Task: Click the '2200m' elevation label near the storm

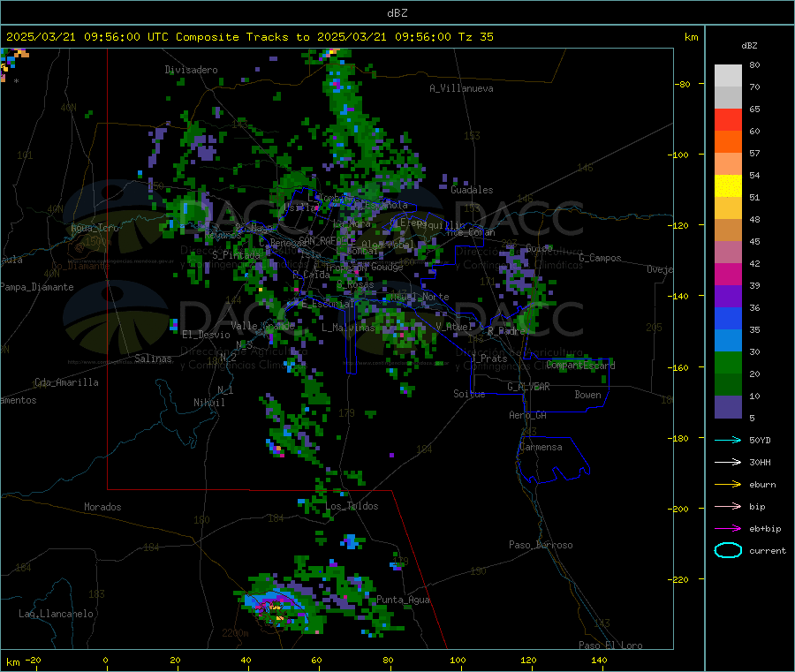Action: [235, 633]
